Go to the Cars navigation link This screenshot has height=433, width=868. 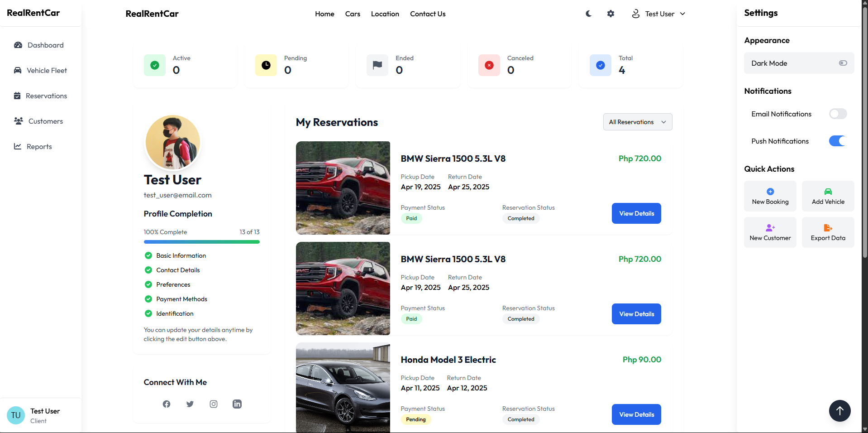[x=353, y=14]
